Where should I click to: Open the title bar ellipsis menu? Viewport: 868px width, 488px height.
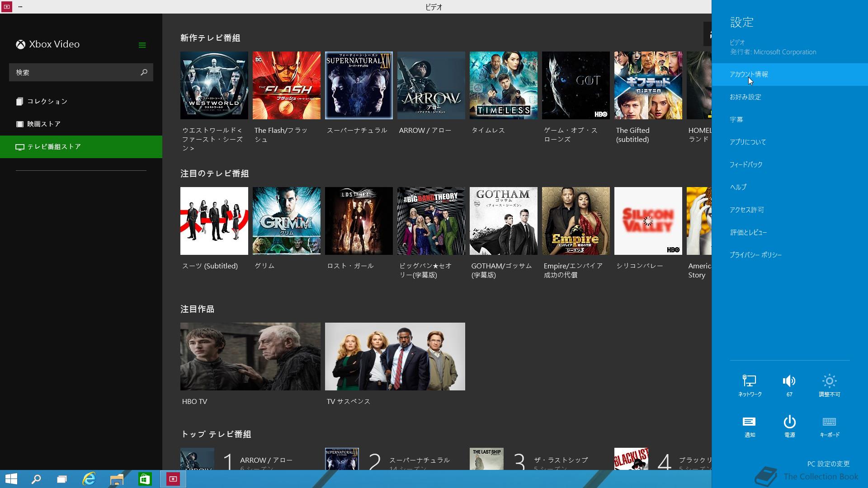[20, 7]
